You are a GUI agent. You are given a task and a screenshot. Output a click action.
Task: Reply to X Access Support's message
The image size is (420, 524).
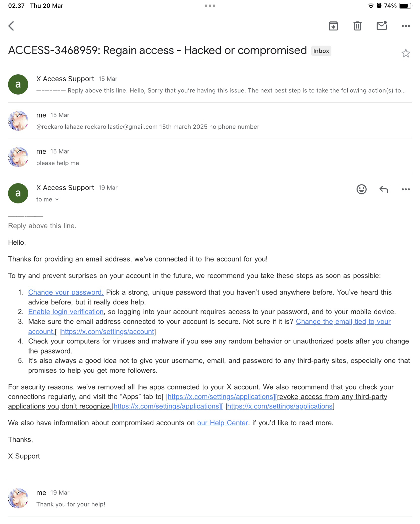point(384,189)
